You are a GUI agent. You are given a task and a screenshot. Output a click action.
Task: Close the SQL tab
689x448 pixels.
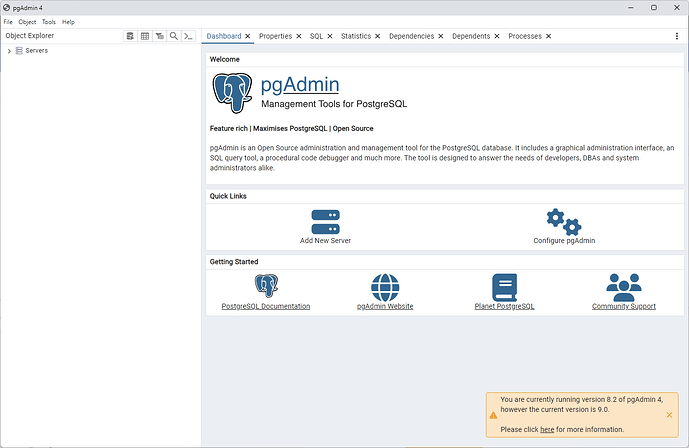(x=330, y=36)
